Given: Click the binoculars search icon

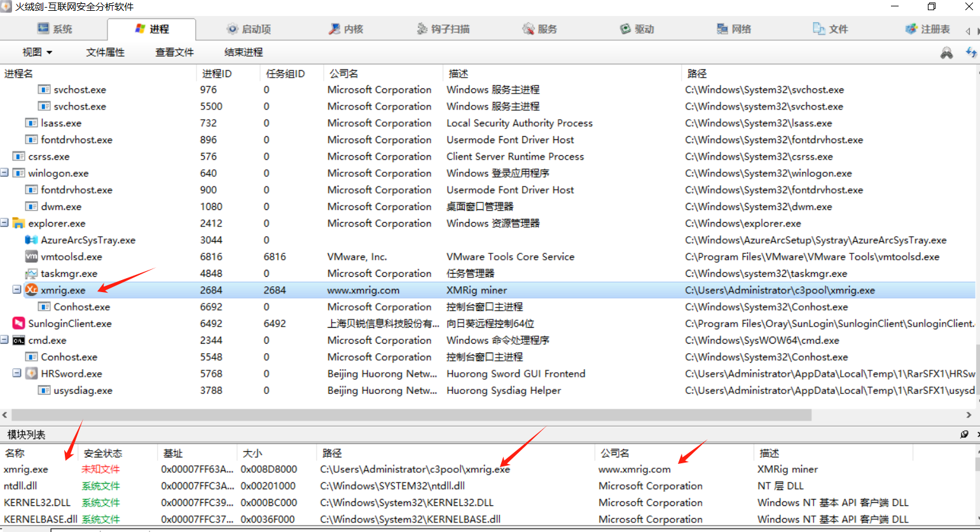Looking at the screenshot, I should point(946,53).
